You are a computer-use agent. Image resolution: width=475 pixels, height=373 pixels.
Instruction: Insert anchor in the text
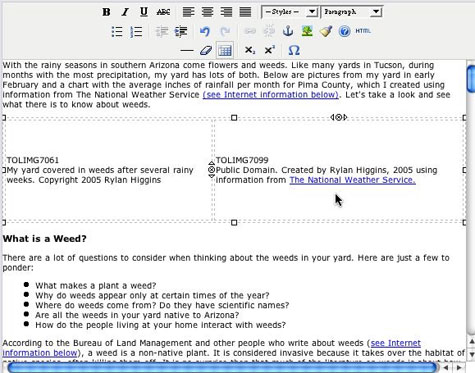(288, 31)
